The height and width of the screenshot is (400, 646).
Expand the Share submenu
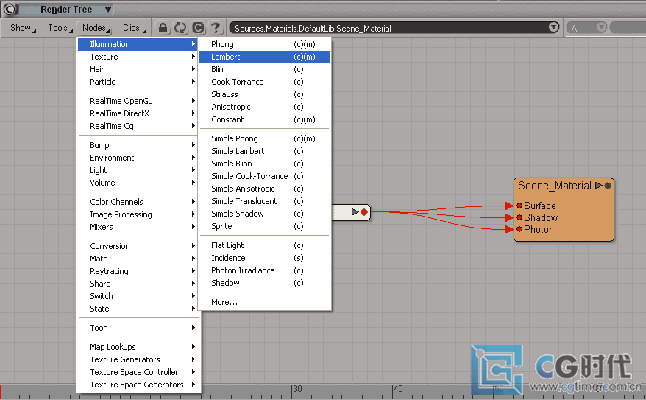138,284
